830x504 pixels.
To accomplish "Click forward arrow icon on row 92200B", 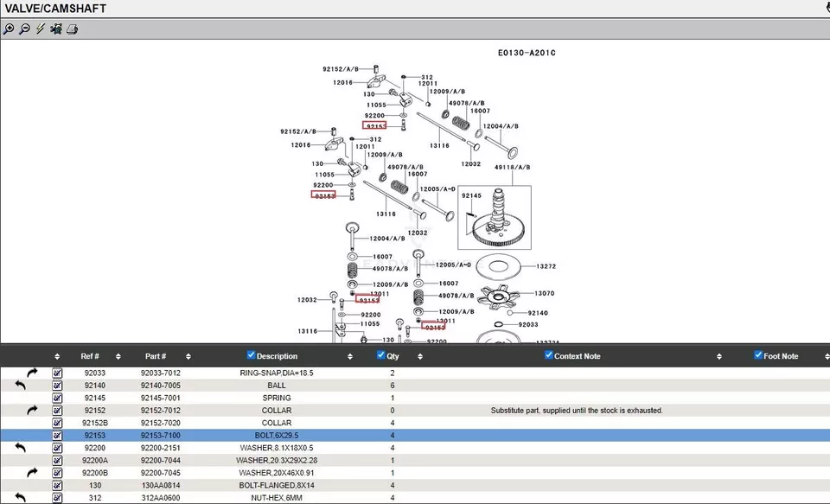I will 32,473.
